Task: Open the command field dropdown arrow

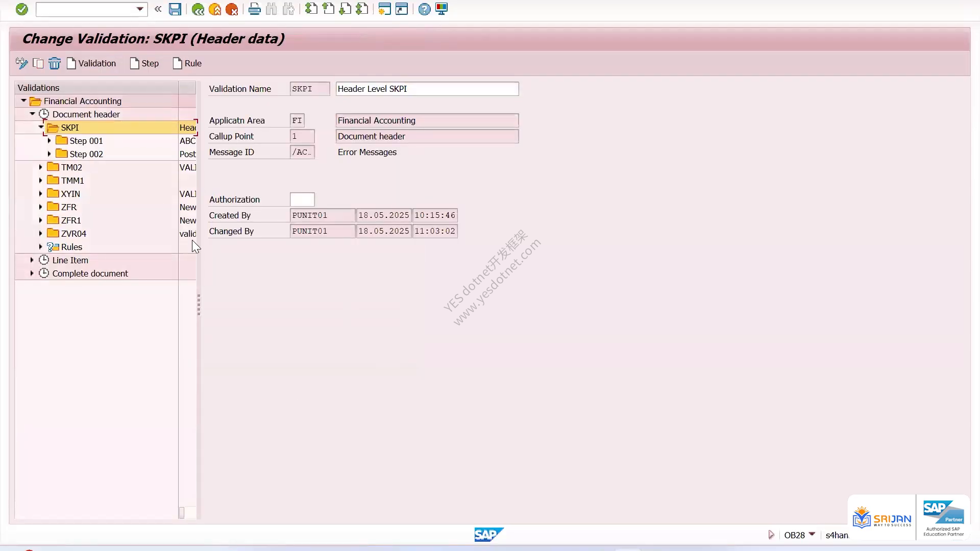Action: [x=139, y=9]
